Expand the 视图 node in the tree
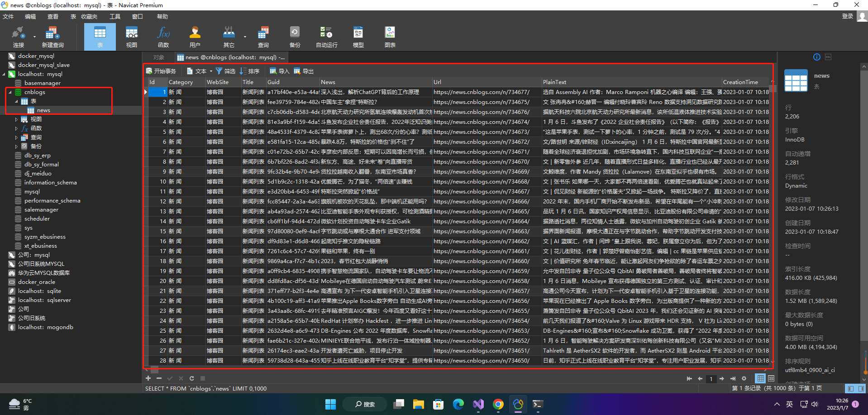868x415 pixels. tap(17, 119)
